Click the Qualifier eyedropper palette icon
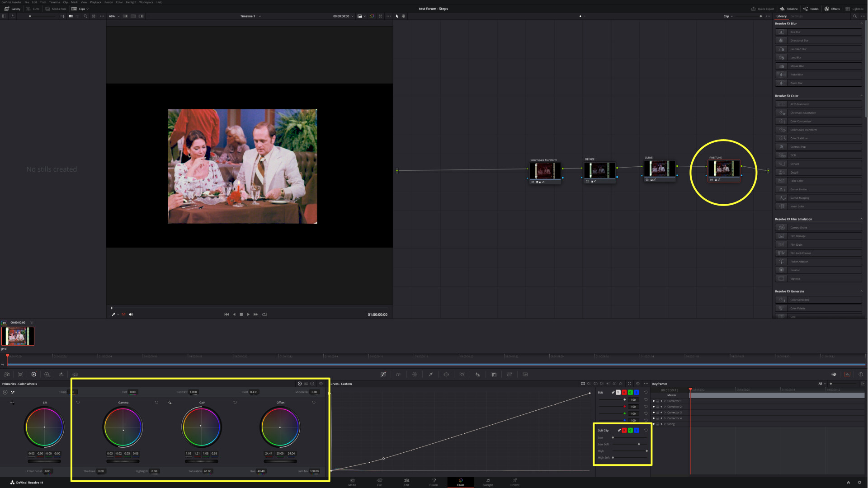Screen dimensions: 868x488 pos(430,374)
